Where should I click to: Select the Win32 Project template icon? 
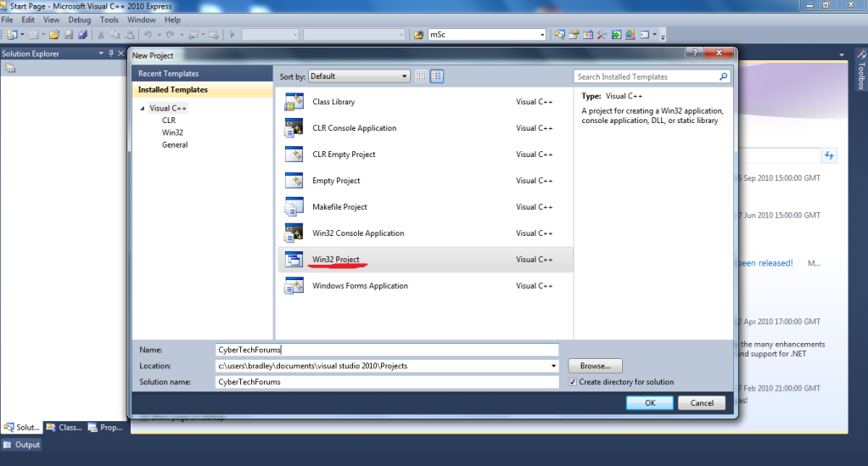coord(294,260)
